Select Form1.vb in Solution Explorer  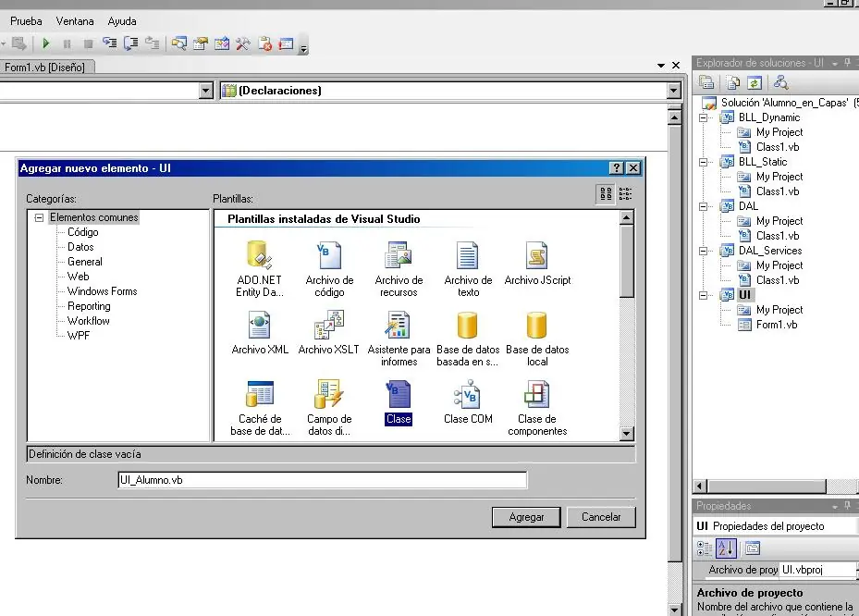pos(777,325)
